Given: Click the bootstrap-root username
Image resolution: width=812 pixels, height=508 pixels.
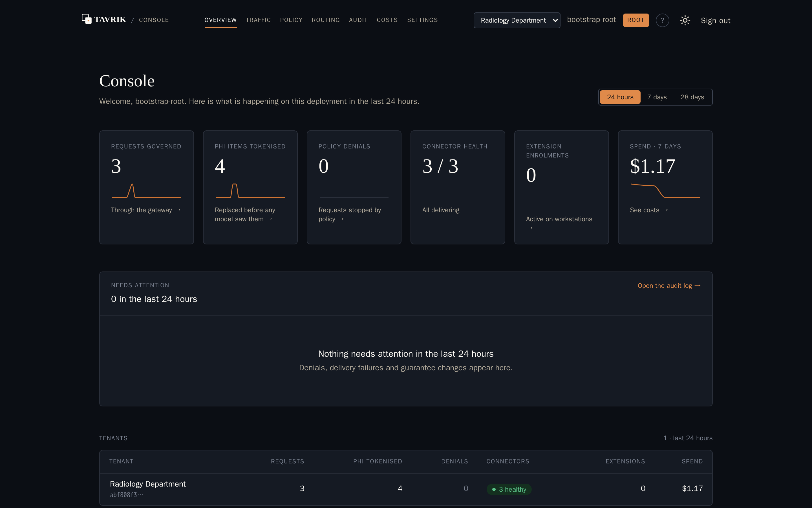Looking at the screenshot, I should (x=591, y=20).
